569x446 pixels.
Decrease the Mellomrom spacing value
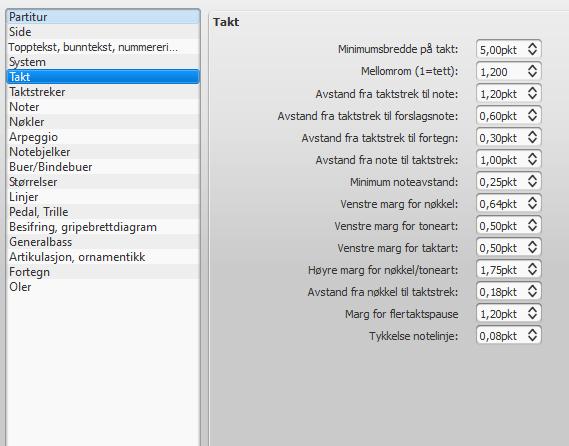[x=532, y=75]
